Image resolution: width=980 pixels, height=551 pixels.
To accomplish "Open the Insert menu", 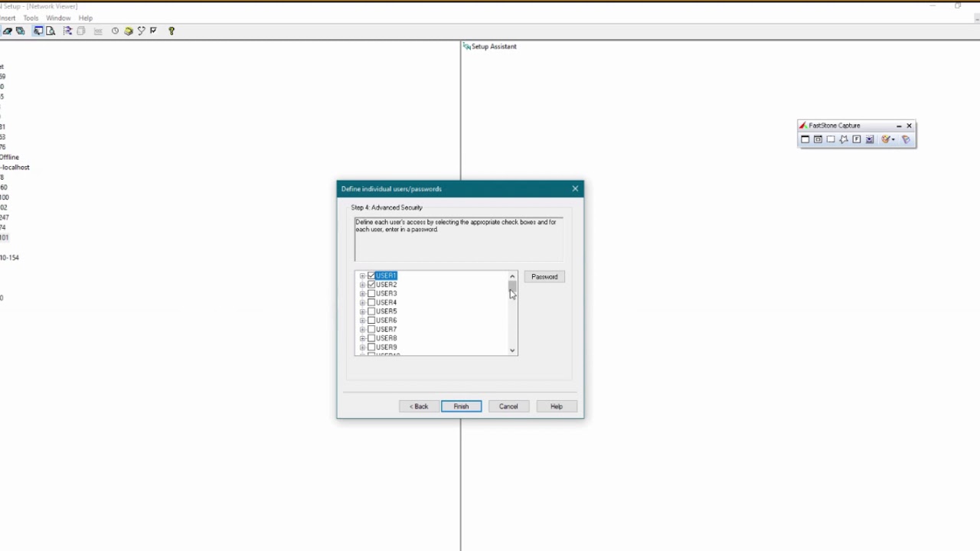I will [8, 18].
